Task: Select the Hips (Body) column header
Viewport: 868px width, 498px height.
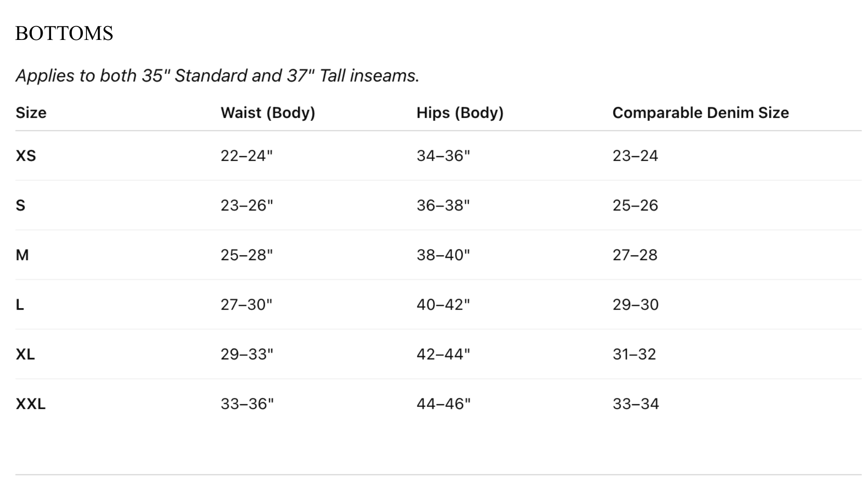Action: point(460,113)
